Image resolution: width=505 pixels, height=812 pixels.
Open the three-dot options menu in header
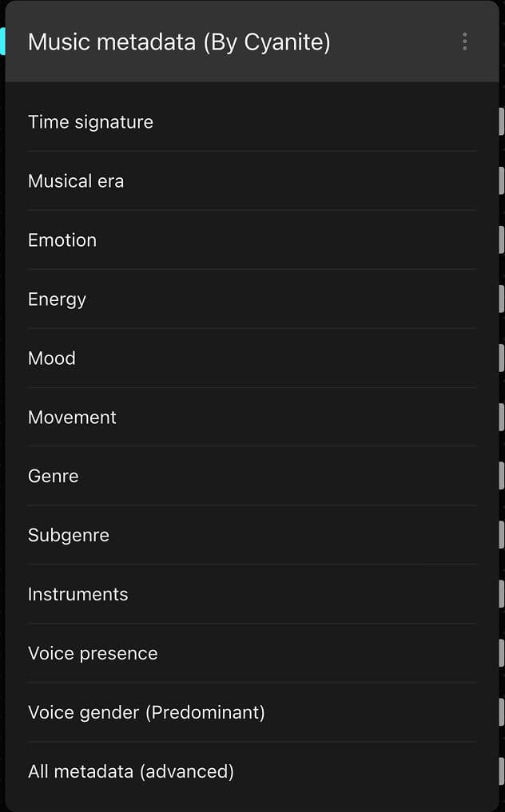[x=464, y=42]
